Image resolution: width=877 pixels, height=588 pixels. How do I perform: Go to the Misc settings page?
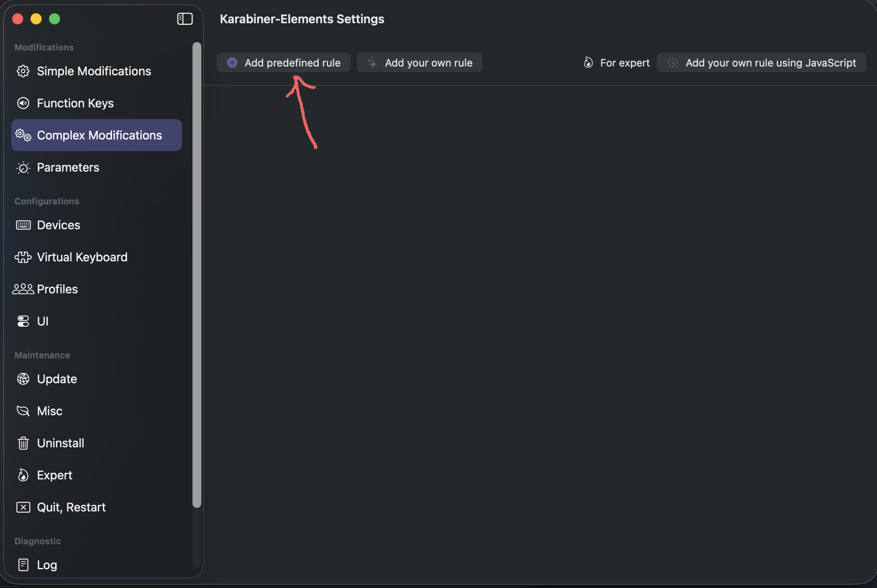(97, 411)
